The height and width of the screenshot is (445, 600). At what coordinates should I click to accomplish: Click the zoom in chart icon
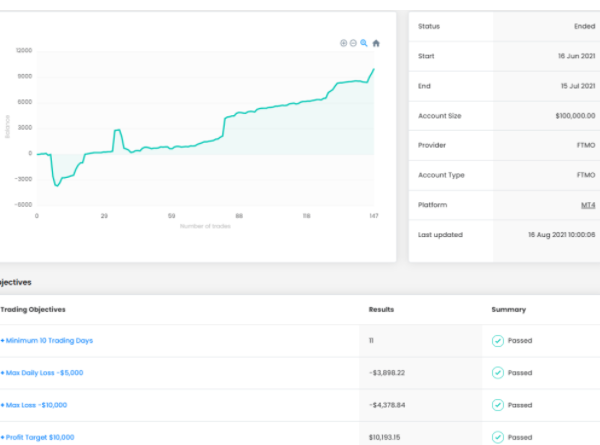point(343,43)
